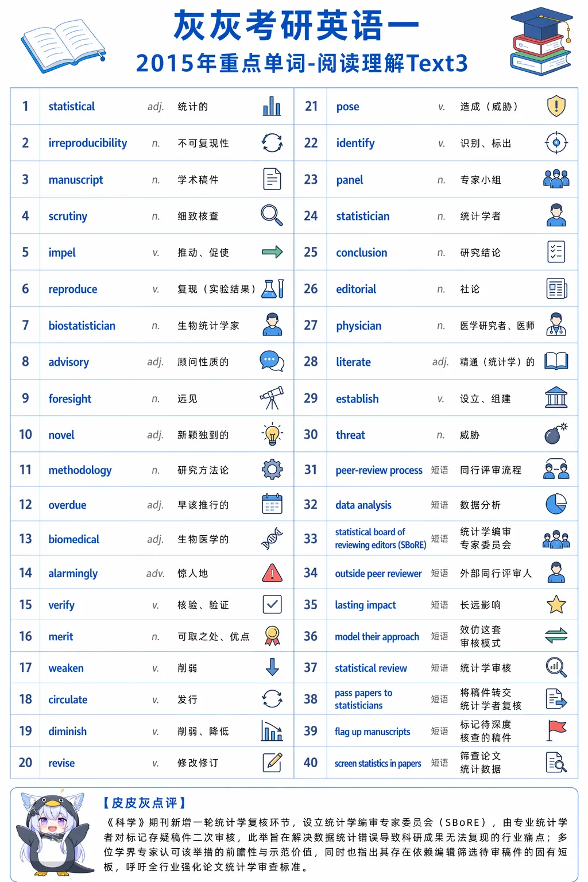Click the pencil edit icon beside revise
This screenshot has height=882, width=588.
click(x=272, y=762)
